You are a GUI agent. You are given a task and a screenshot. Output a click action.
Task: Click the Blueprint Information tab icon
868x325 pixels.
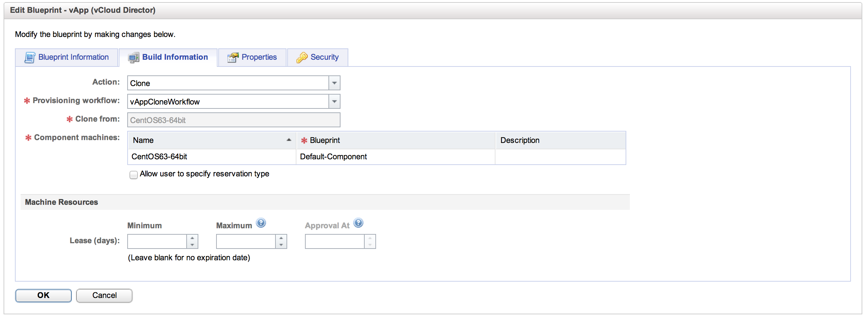[x=30, y=57]
